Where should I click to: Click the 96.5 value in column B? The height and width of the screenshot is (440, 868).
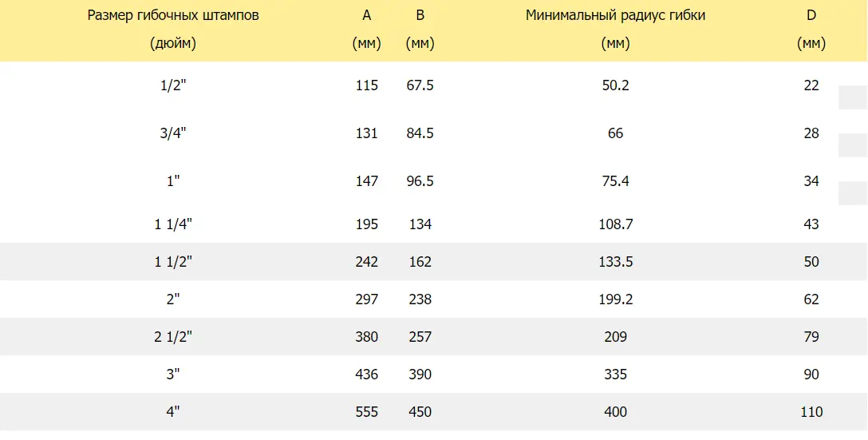[x=420, y=181]
